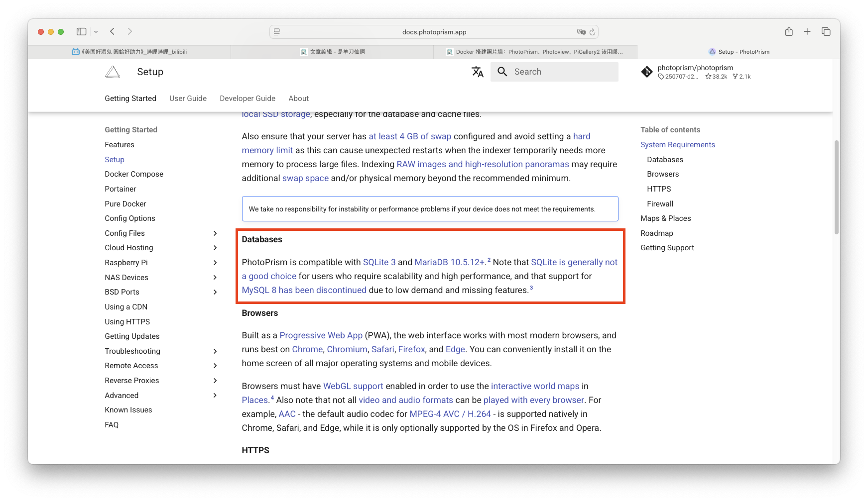Screen dimensions: 868x501
Task: Open the Developer Guide tab
Action: pyautogui.click(x=248, y=99)
